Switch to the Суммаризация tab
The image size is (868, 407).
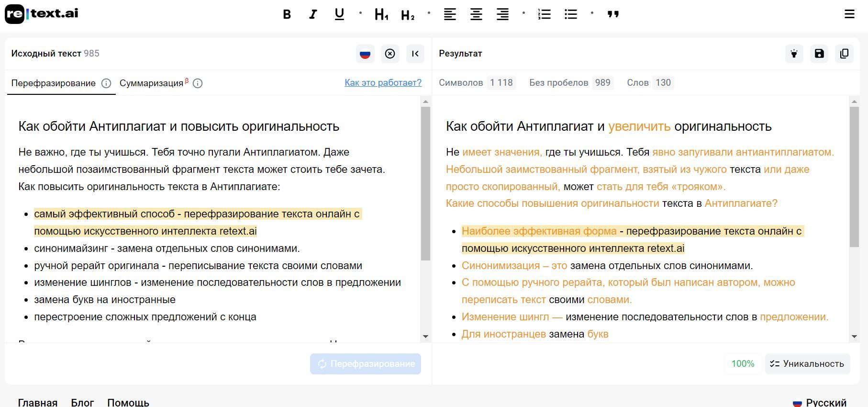tap(152, 83)
